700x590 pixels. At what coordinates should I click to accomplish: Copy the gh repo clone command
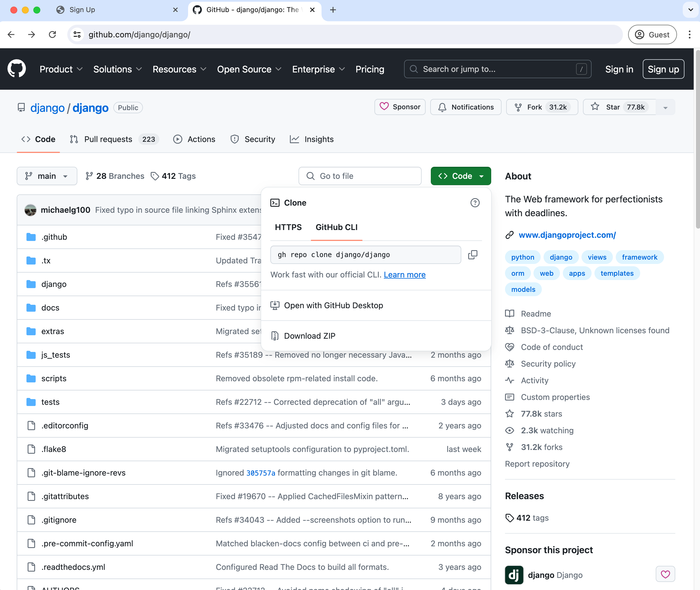(473, 255)
